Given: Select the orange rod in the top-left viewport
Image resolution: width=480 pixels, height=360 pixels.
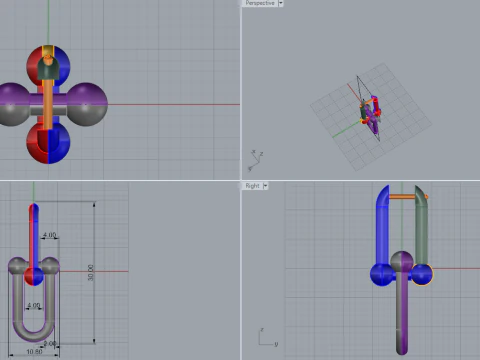Looking at the screenshot, I should [48, 103].
